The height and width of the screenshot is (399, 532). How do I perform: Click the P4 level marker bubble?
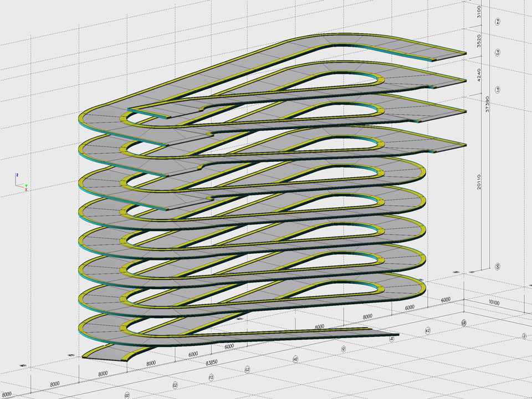[498, 22]
